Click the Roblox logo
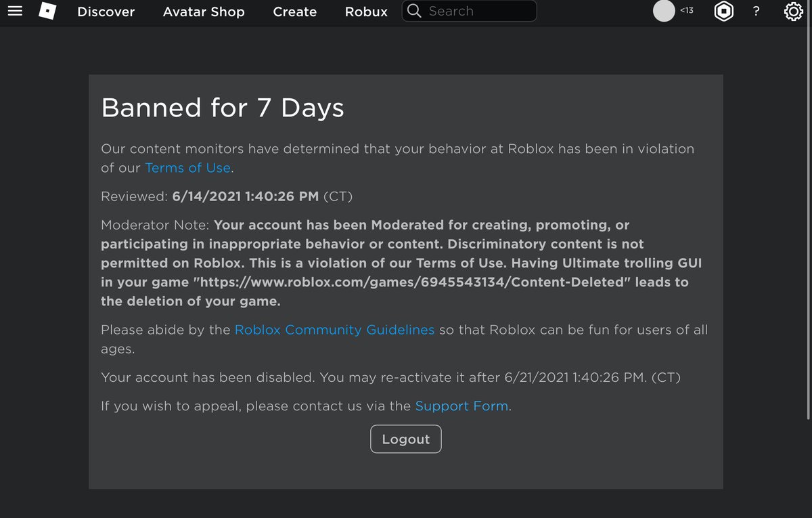812x518 pixels. (x=47, y=11)
